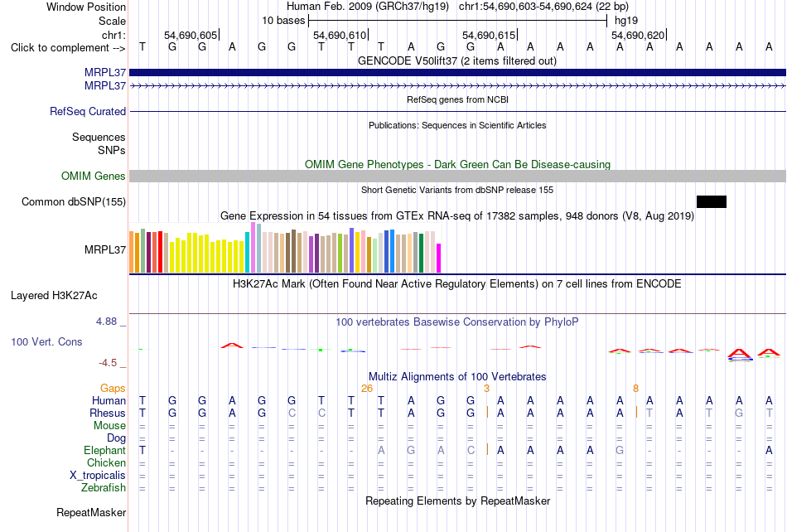
Task: Click the PhyloP Basewise Conservation title
Action: tap(457, 322)
